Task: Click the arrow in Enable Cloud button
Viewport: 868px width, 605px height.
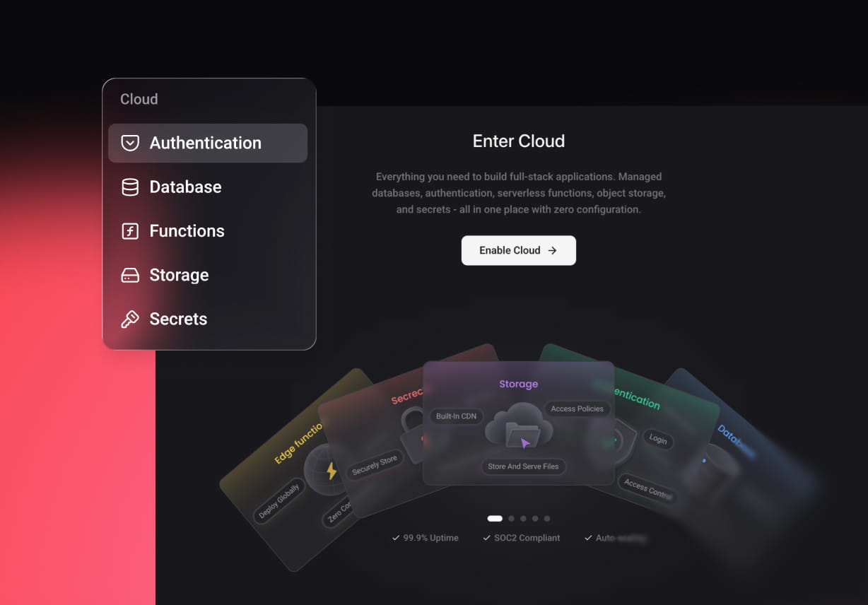Action: pos(553,250)
